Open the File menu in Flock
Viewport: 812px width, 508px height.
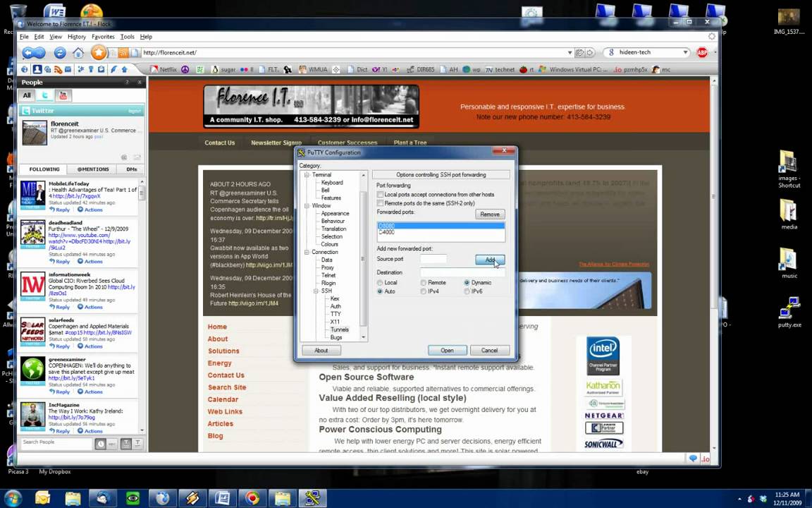coord(25,37)
